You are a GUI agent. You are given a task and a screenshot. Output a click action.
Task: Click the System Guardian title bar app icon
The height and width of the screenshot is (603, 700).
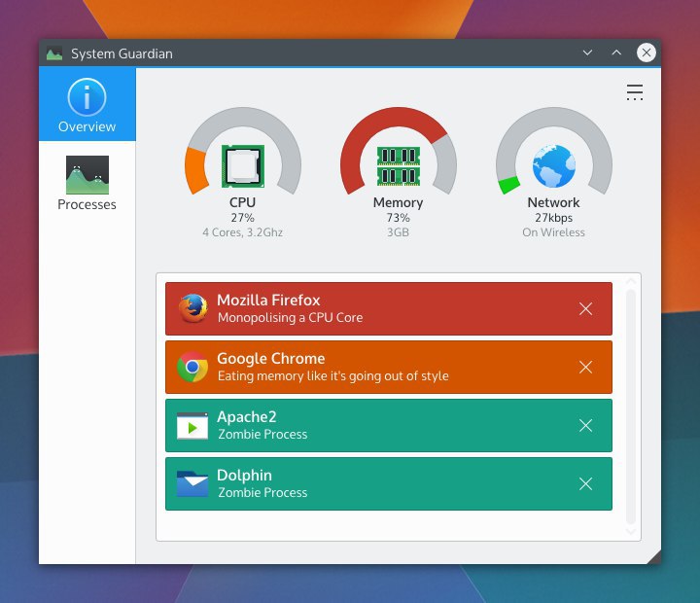tap(54, 54)
